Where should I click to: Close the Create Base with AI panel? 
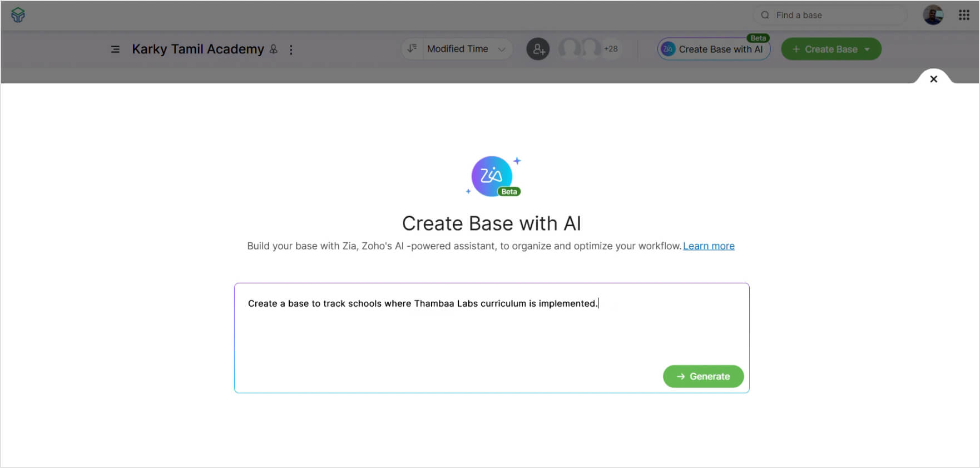tap(934, 79)
